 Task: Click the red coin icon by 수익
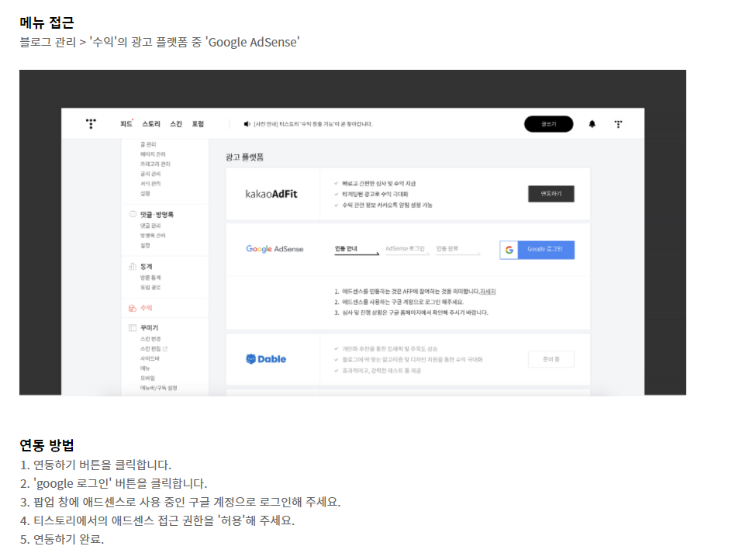tap(133, 308)
